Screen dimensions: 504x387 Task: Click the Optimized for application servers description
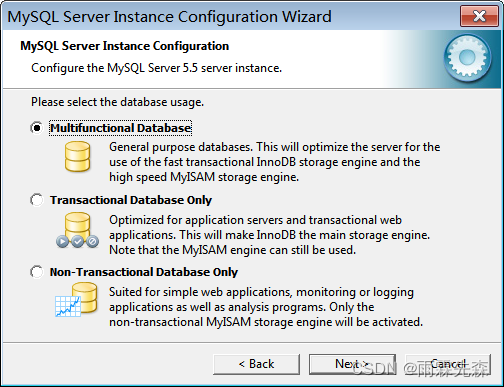[x=269, y=235]
